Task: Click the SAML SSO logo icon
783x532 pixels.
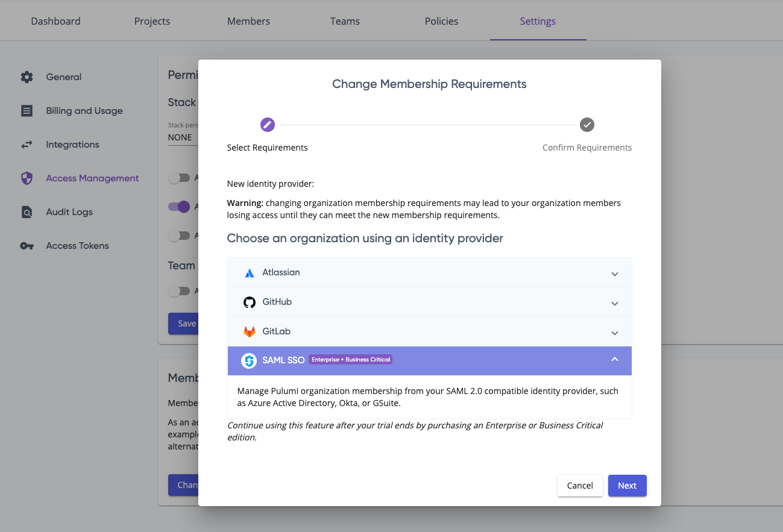Action: [249, 361]
